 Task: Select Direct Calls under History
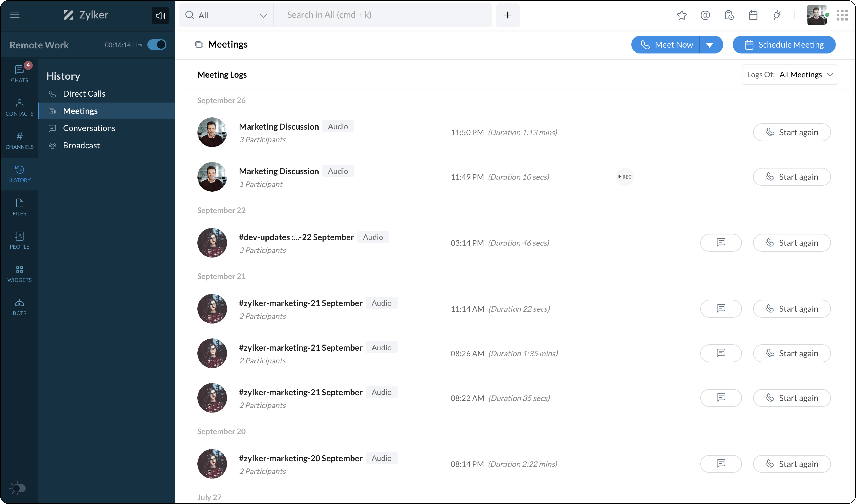click(84, 93)
